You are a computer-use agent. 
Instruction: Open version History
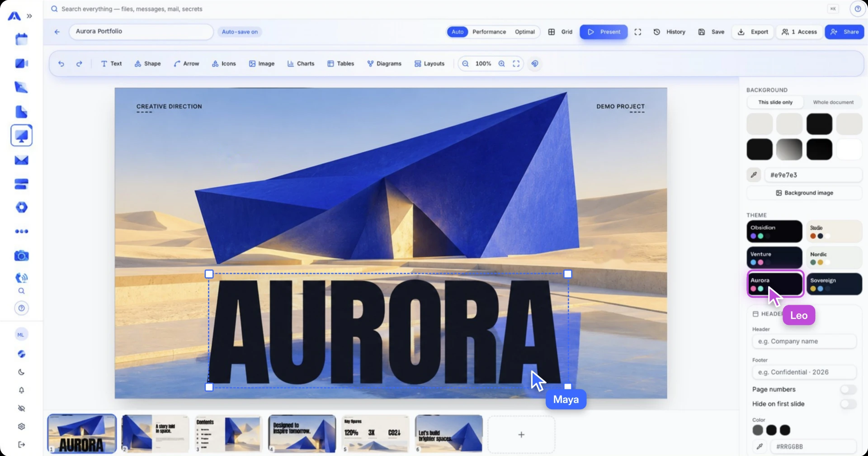tap(670, 32)
